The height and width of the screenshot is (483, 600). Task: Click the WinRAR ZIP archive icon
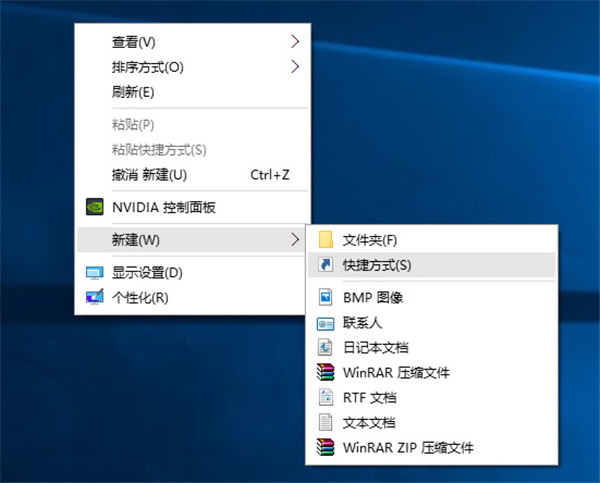pyautogui.click(x=325, y=447)
